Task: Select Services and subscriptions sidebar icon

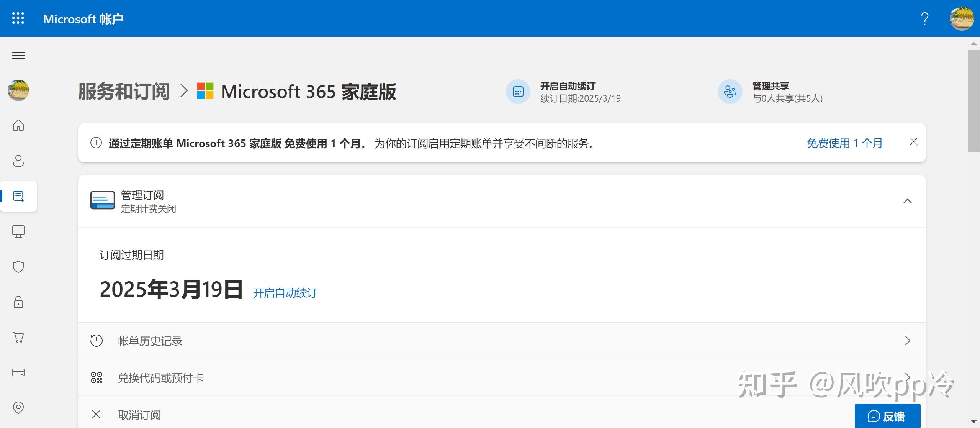Action: click(x=18, y=196)
